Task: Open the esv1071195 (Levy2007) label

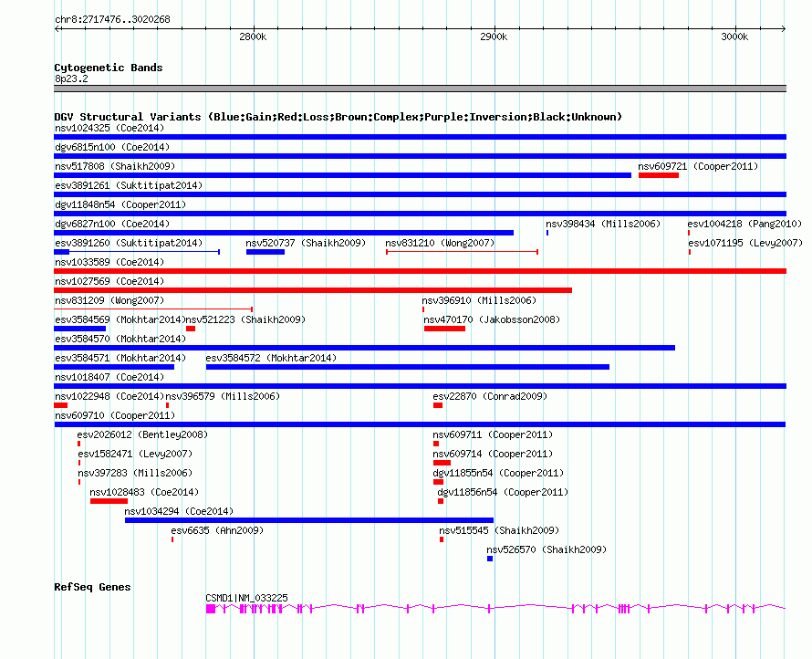Action: pos(745,243)
